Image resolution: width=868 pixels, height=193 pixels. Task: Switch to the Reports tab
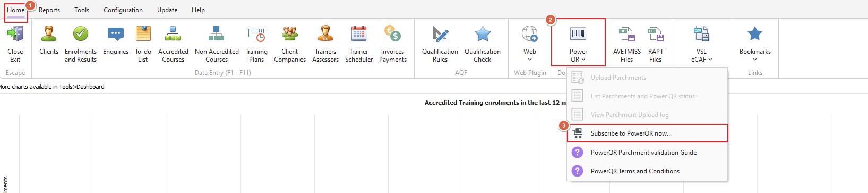[49, 10]
